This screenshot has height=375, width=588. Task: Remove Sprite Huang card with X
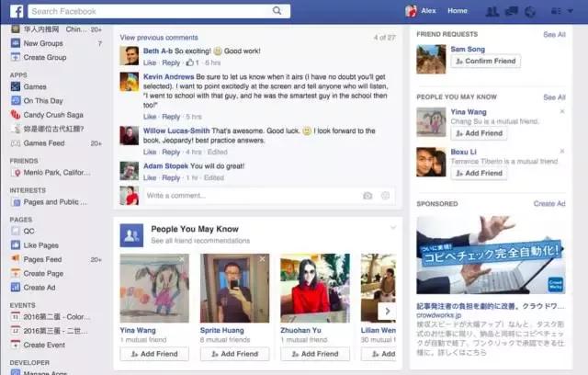point(262,259)
